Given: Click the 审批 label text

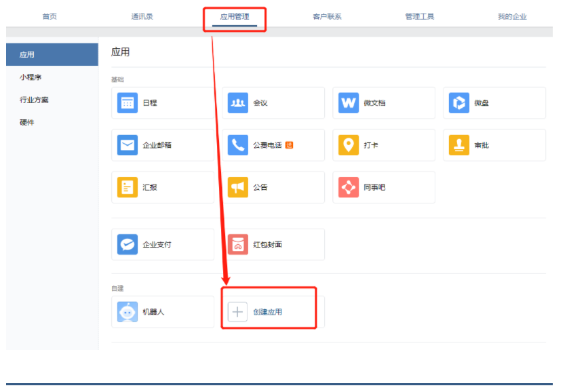Looking at the screenshot, I should click(x=482, y=145).
